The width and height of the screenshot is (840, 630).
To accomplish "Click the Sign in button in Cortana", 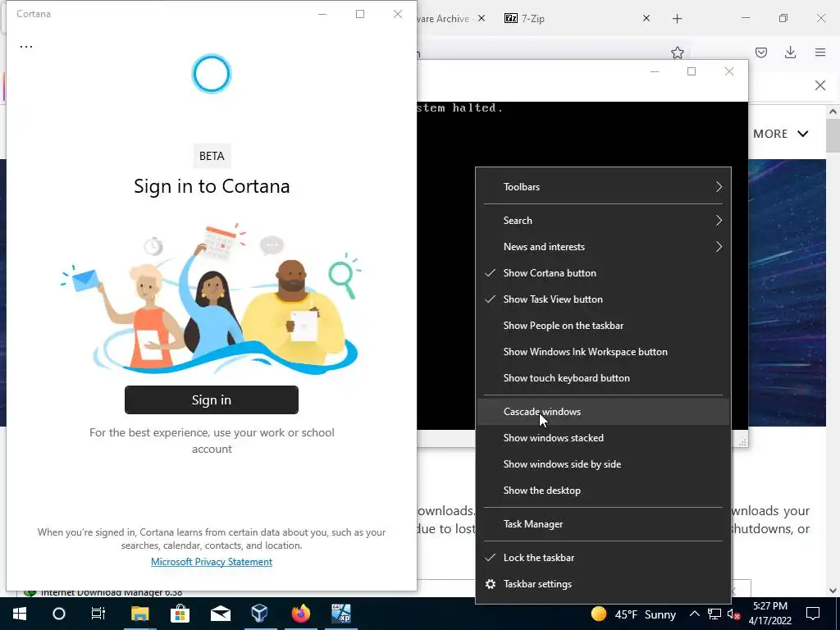I will pos(212,400).
